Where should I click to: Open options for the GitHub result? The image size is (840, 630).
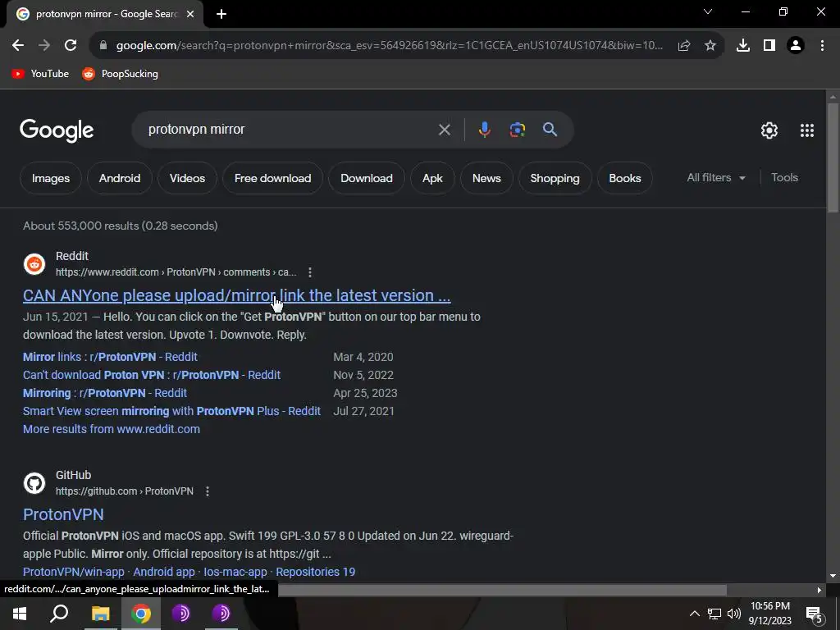208,491
